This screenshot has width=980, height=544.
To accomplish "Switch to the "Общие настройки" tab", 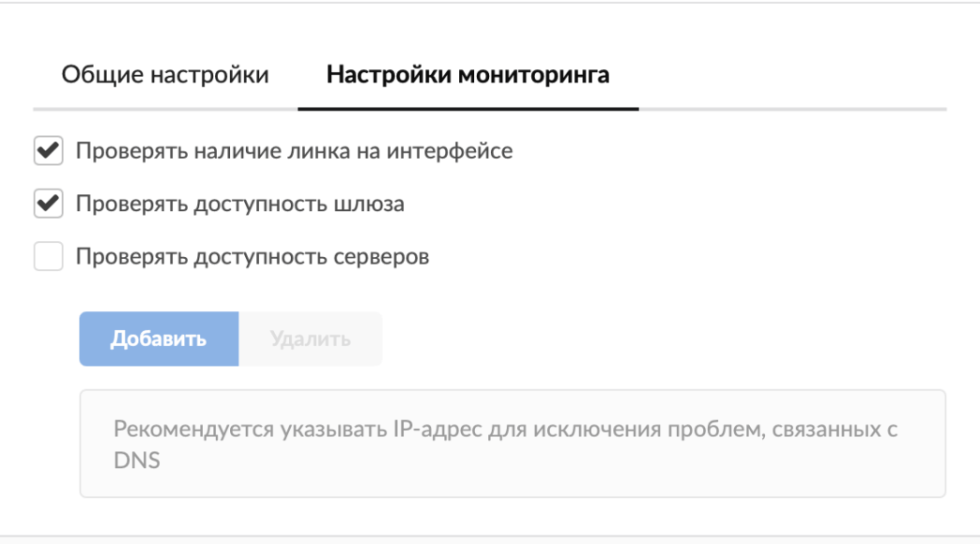I will (165, 75).
